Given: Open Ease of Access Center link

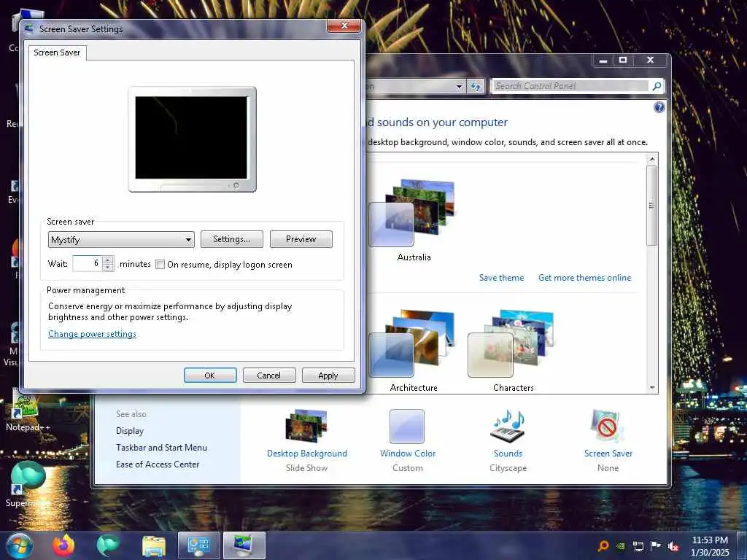Looking at the screenshot, I should (x=158, y=464).
